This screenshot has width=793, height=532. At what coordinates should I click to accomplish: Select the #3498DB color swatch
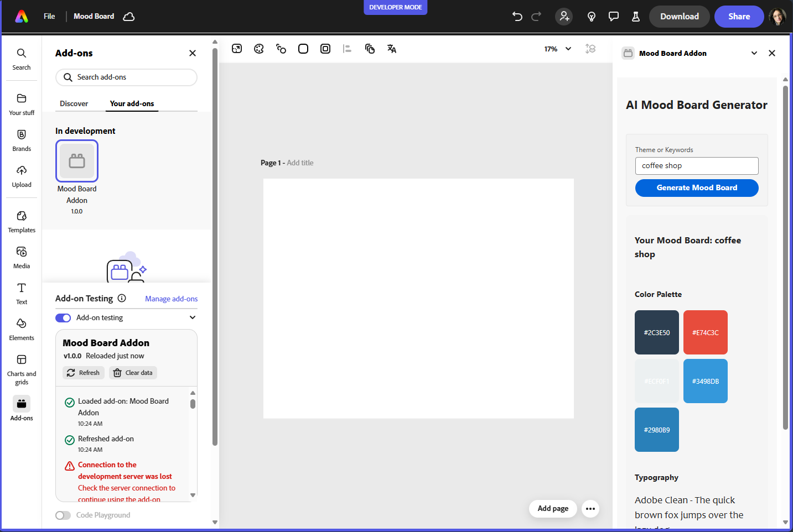(x=706, y=381)
